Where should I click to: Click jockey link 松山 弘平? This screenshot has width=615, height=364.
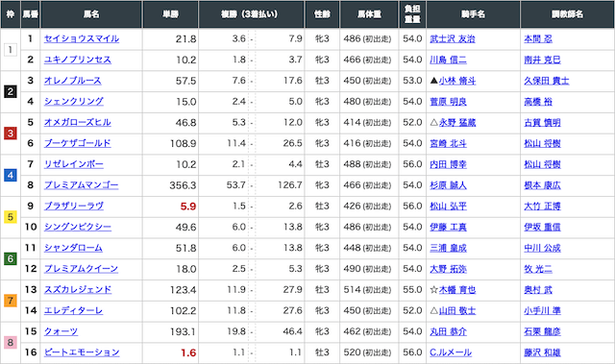(x=449, y=206)
